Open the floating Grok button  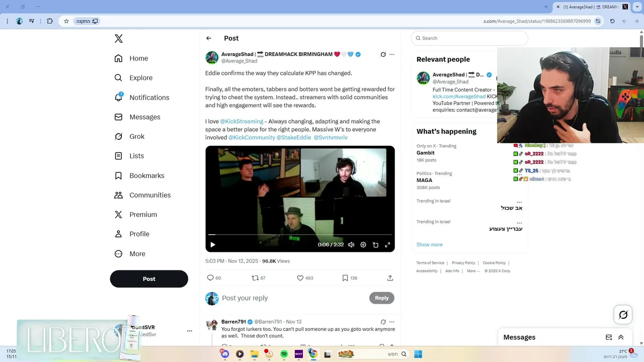coord(623,315)
